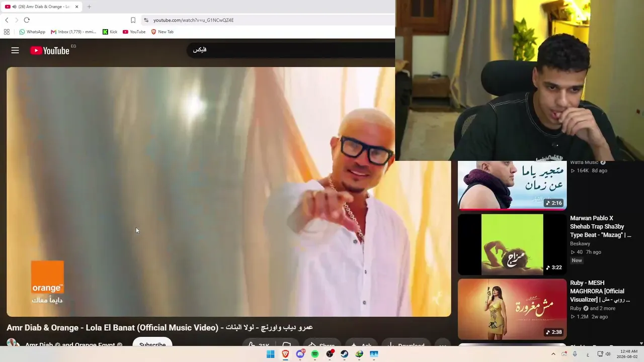This screenshot has height=362, width=644.
Task: Visit the Watta Music channel name
Action: click(x=584, y=162)
